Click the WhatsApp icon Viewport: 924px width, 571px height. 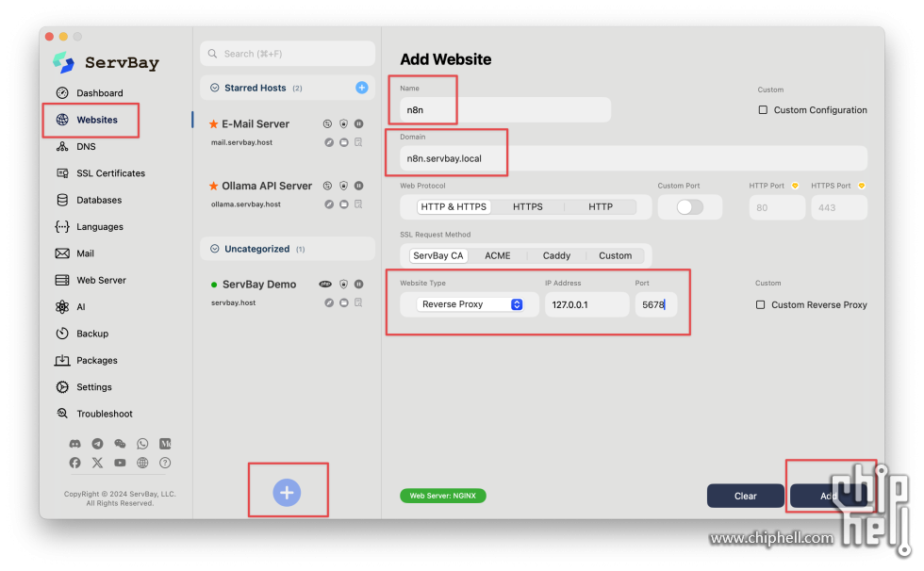tap(142, 444)
